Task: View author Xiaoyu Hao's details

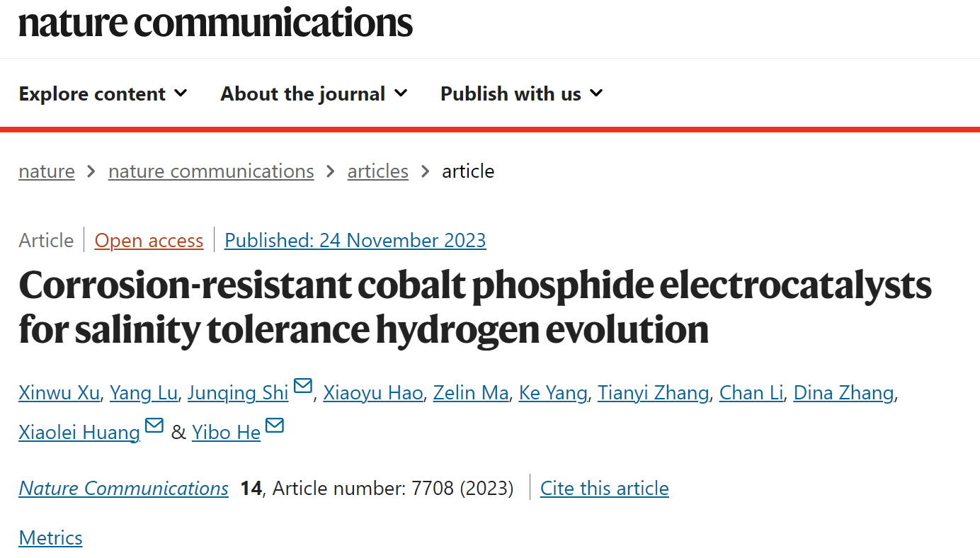Action: coord(373,392)
